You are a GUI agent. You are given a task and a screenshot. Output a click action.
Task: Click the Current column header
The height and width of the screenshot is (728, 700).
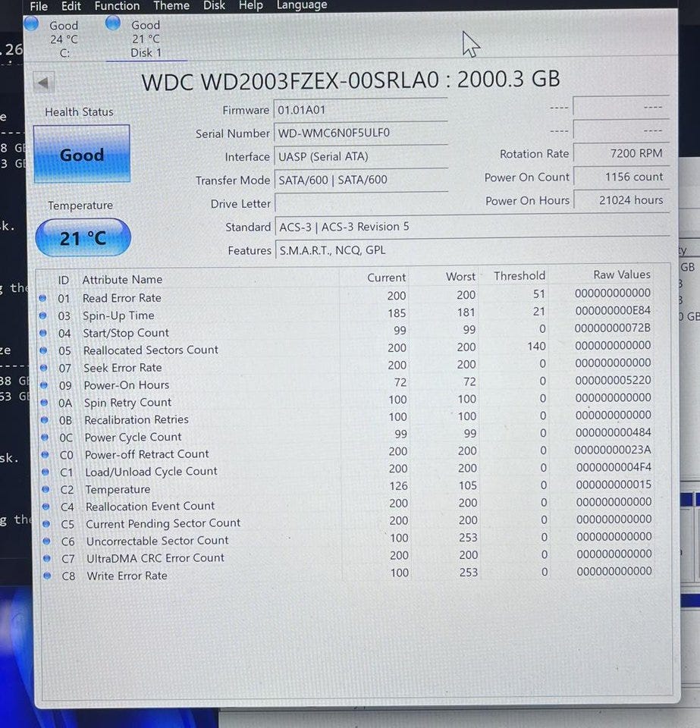click(x=386, y=278)
